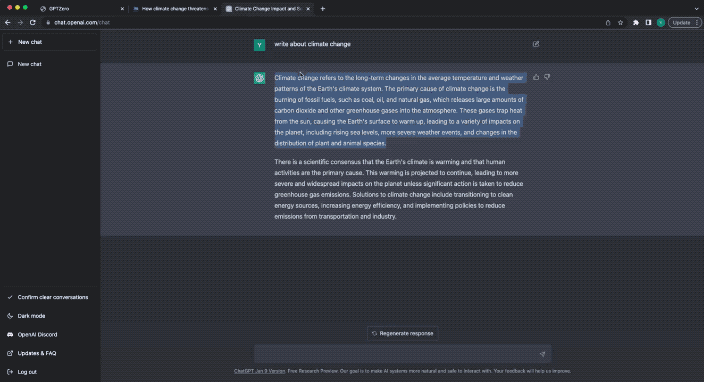Click the Regenerate response button
Screen dimensions: 704x382
pyautogui.click(x=403, y=334)
